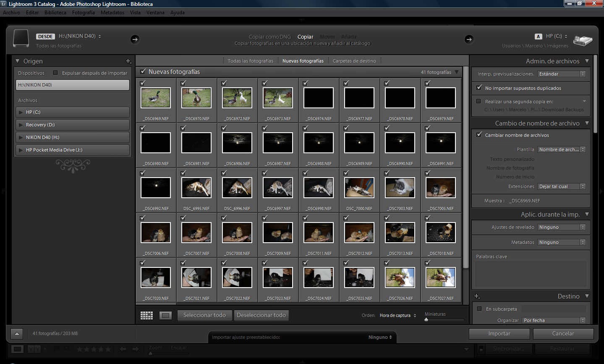Click the Importar button
This screenshot has height=364, width=604.
tap(499, 334)
